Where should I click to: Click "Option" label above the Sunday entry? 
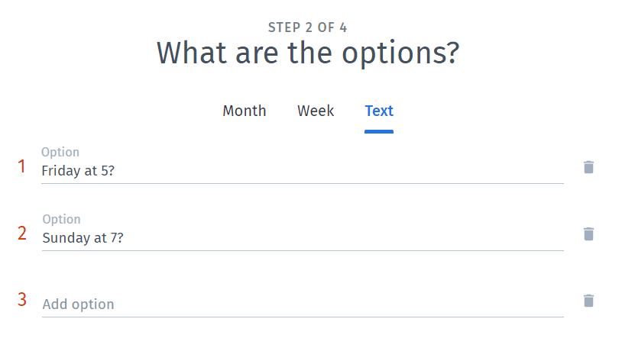coord(61,220)
